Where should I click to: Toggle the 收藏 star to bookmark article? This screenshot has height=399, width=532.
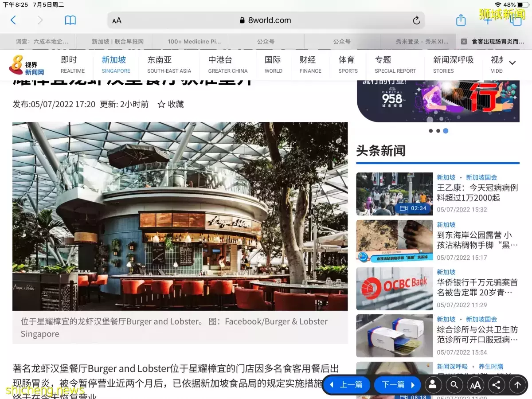tap(171, 104)
